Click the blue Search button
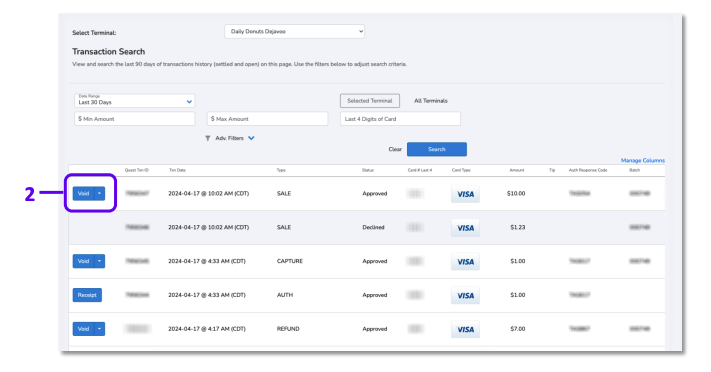The image size is (711, 372). point(437,149)
